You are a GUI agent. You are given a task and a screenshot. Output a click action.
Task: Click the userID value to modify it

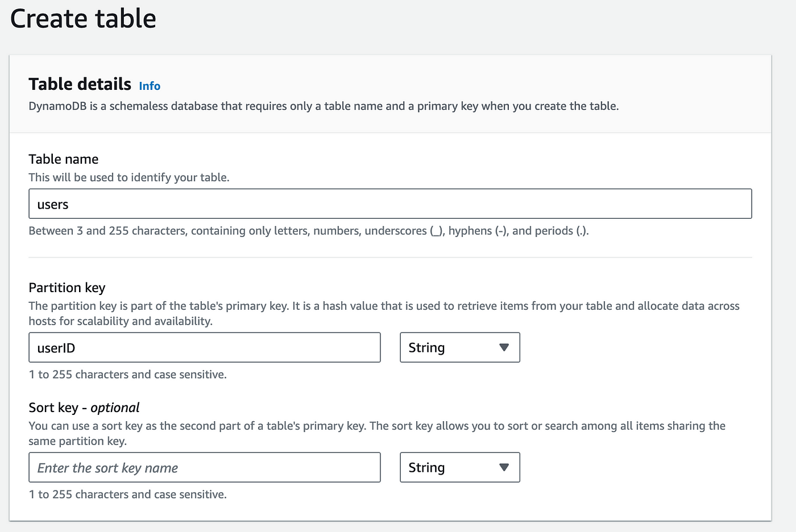point(57,347)
